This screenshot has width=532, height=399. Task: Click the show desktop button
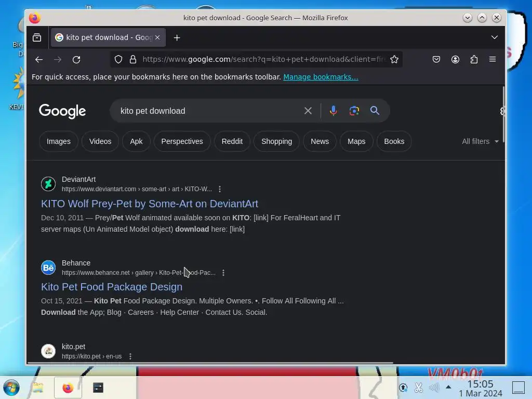518,388
